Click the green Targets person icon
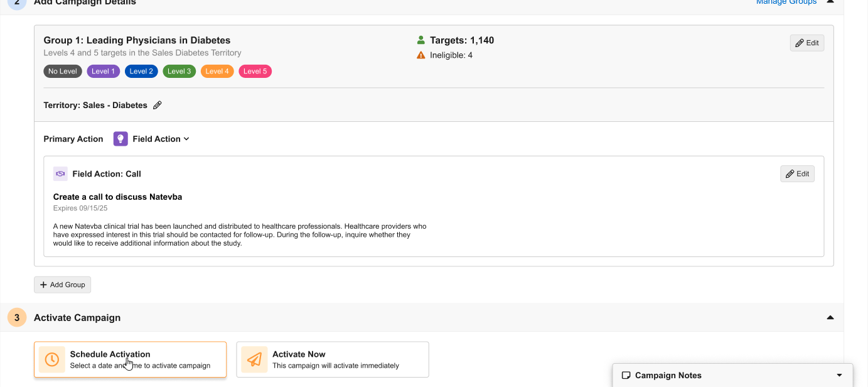Image resolution: width=868 pixels, height=387 pixels. [x=421, y=40]
